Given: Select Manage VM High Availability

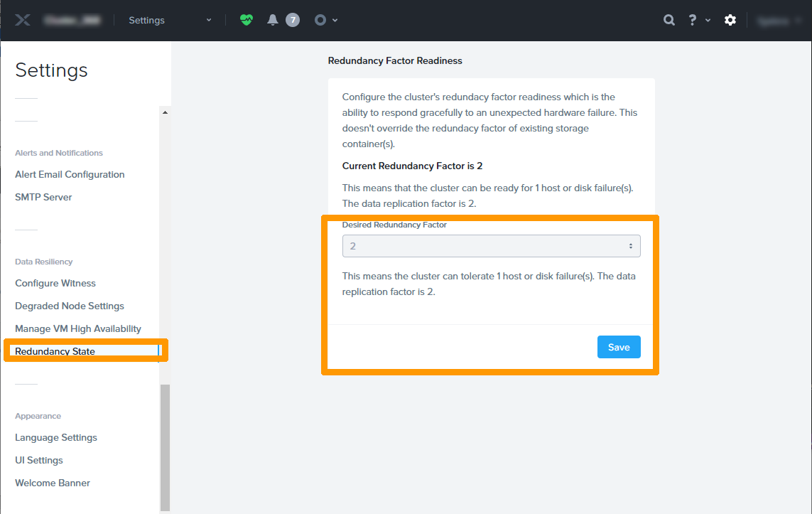Looking at the screenshot, I should [x=78, y=328].
